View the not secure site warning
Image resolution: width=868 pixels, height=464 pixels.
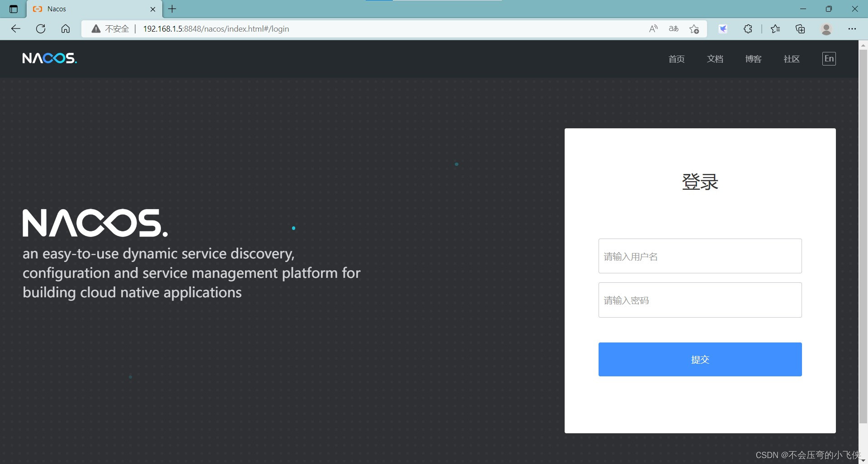coord(110,29)
